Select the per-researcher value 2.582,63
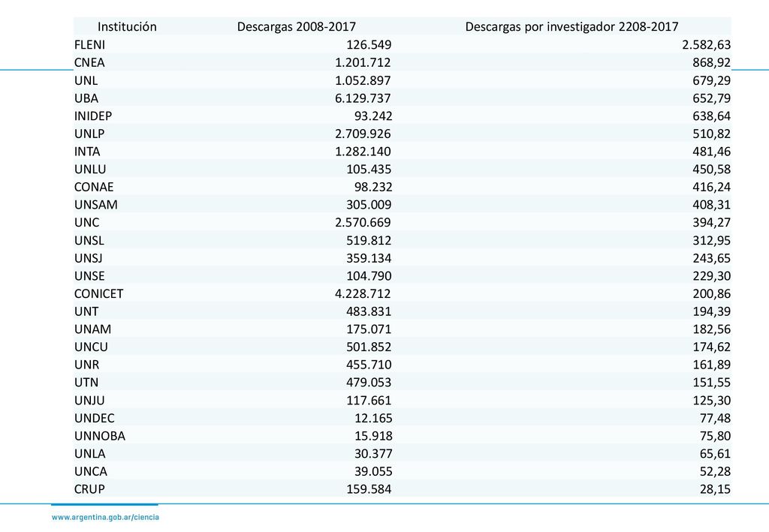Viewport: 769px width, 532px height. point(706,45)
